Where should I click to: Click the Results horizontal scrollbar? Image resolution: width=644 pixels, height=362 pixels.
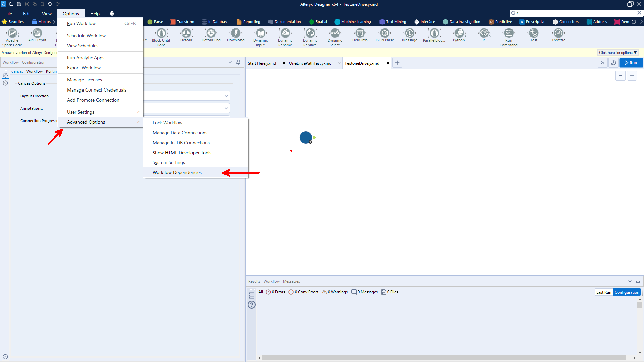(x=443, y=358)
